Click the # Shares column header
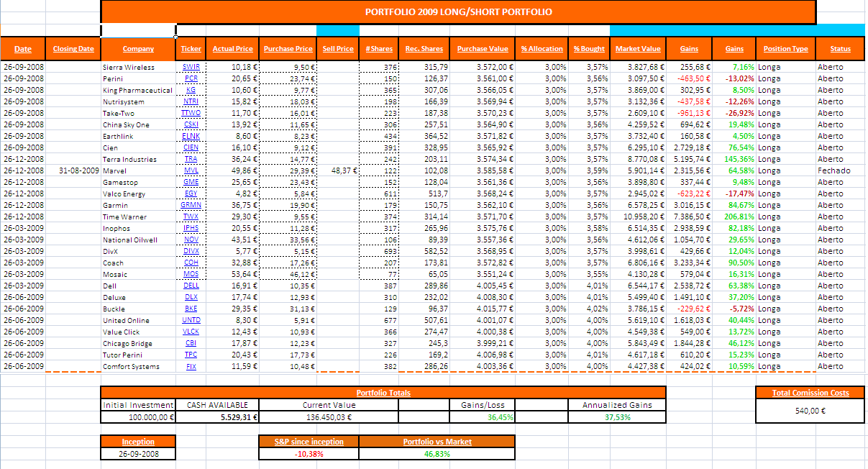 click(x=379, y=49)
